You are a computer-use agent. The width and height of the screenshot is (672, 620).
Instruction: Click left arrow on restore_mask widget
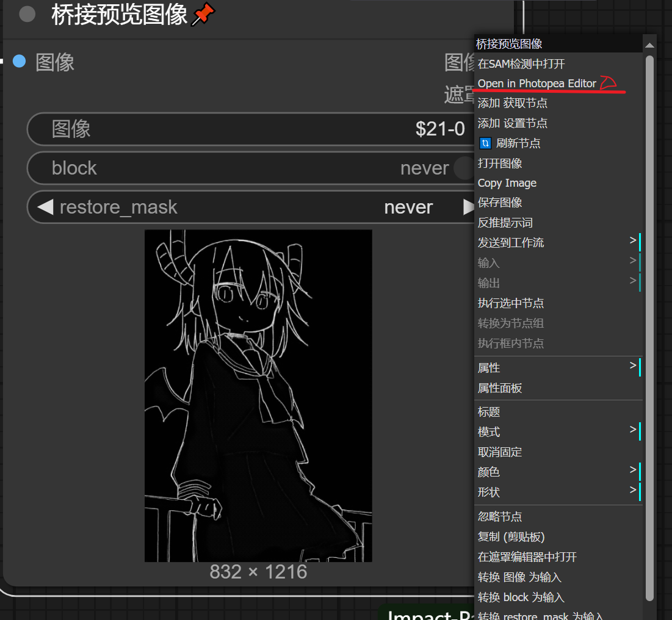point(45,207)
